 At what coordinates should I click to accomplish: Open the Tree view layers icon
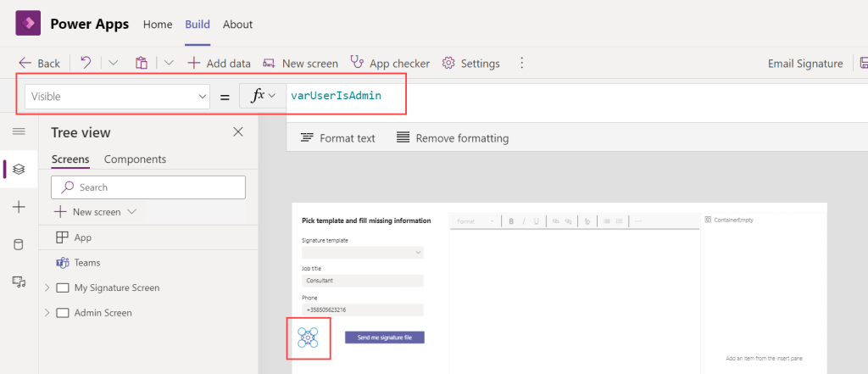click(x=19, y=169)
